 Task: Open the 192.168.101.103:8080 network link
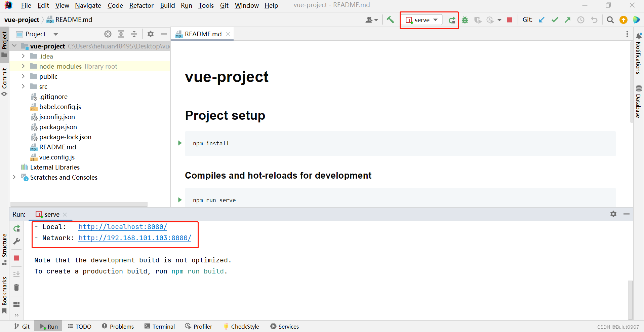click(x=135, y=238)
